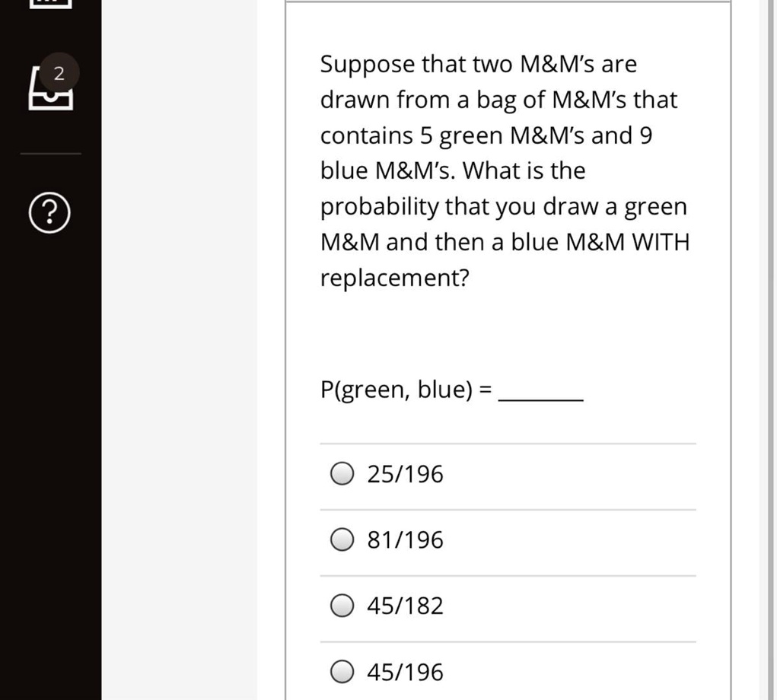Click the answer label 81/196
This screenshot has width=777, height=700.
click(405, 539)
